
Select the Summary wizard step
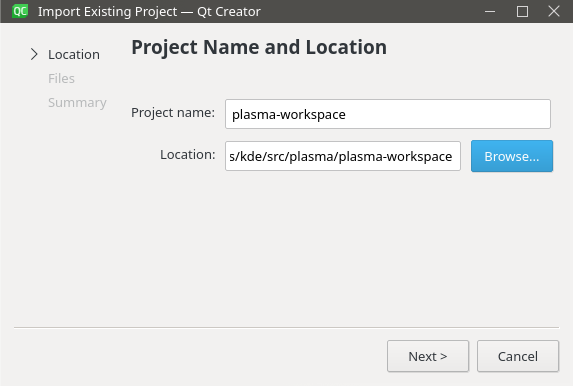[x=77, y=102]
